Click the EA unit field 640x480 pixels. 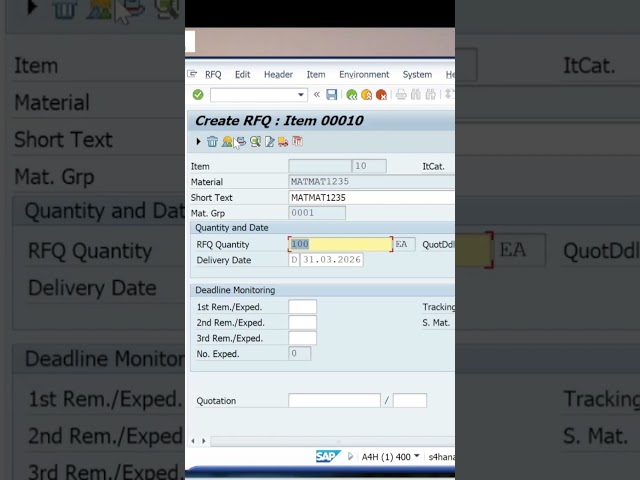(404, 244)
